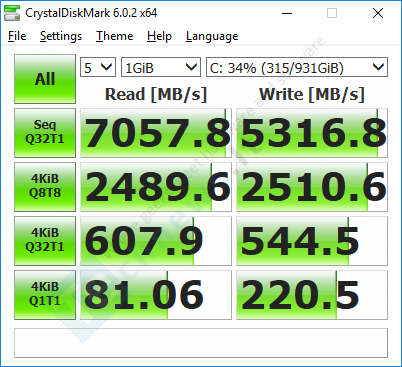Start the 4KiB Q32T1 test
The image size is (402, 367).
click(x=45, y=241)
